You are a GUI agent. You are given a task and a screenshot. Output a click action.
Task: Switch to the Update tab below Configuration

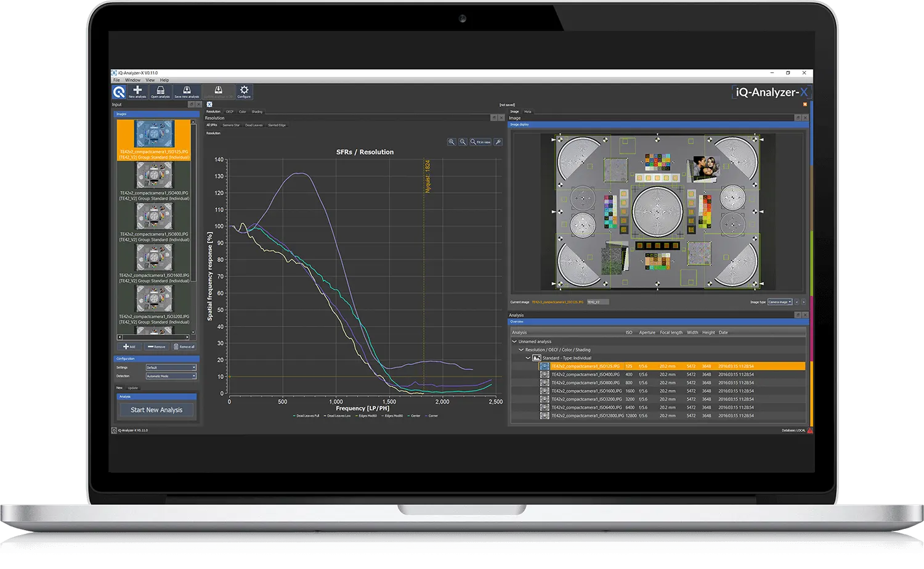132,388
